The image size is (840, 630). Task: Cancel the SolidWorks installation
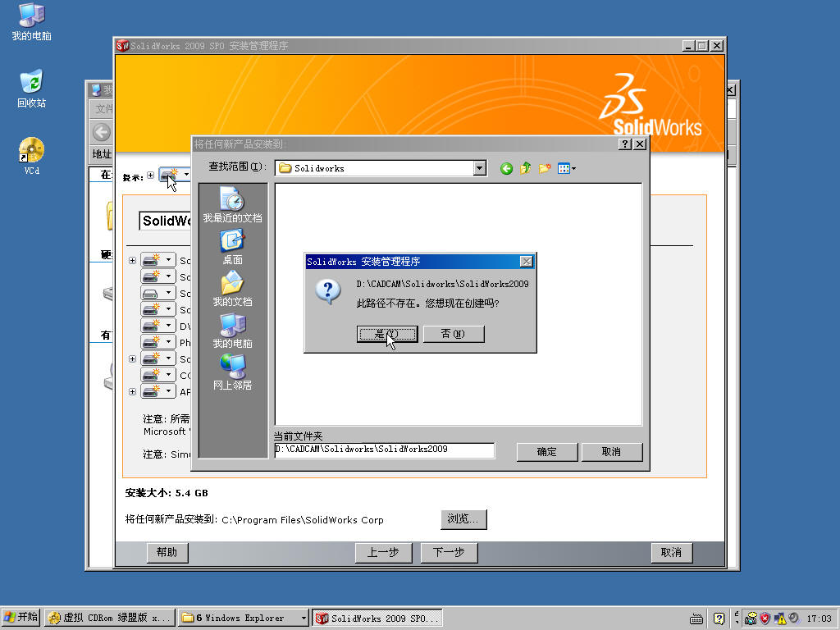click(671, 552)
